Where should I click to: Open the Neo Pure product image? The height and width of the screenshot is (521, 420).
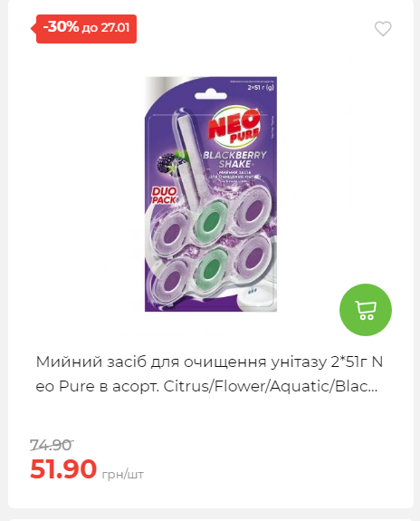[211, 194]
